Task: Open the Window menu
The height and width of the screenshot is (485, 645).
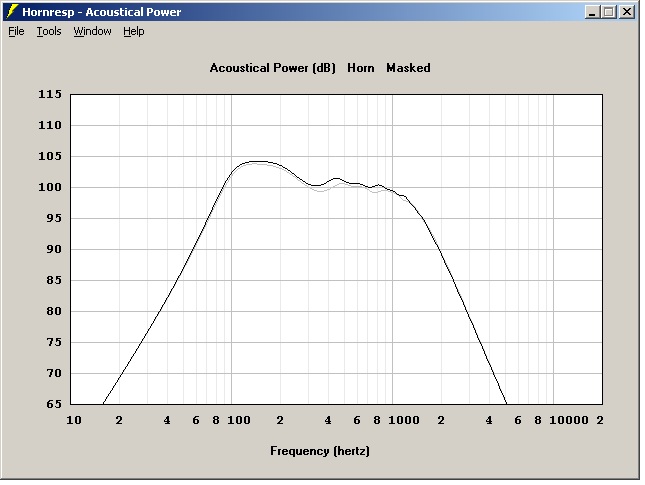Action: tap(93, 31)
